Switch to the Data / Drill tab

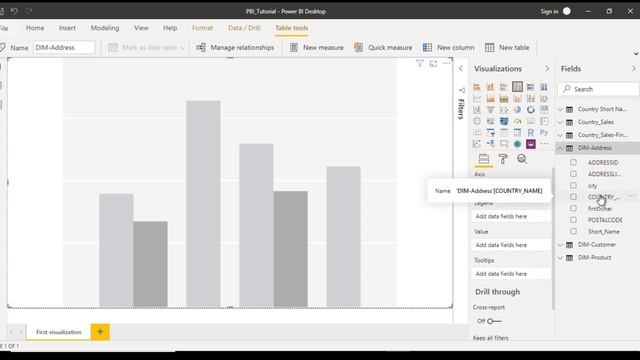tap(244, 28)
